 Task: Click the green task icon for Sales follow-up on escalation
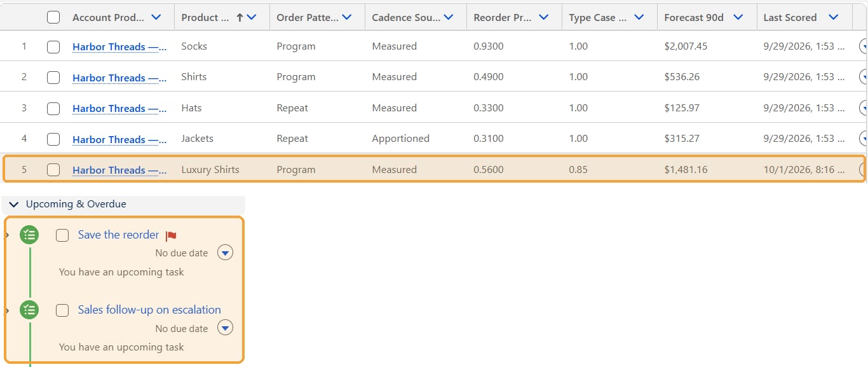tap(29, 310)
